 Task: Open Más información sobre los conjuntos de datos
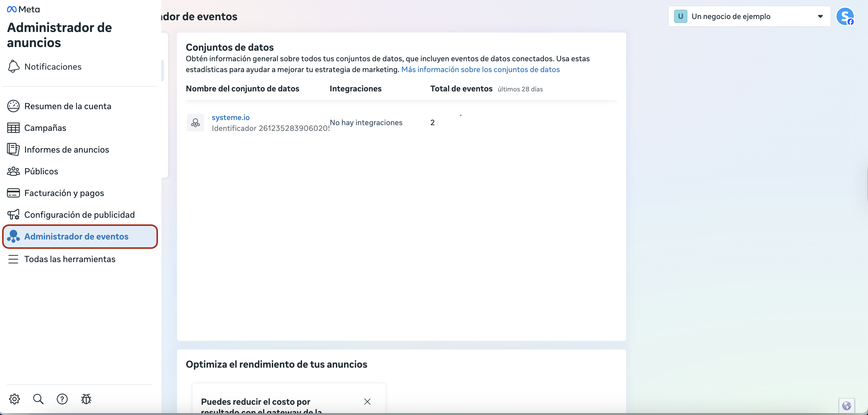(x=480, y=69)
